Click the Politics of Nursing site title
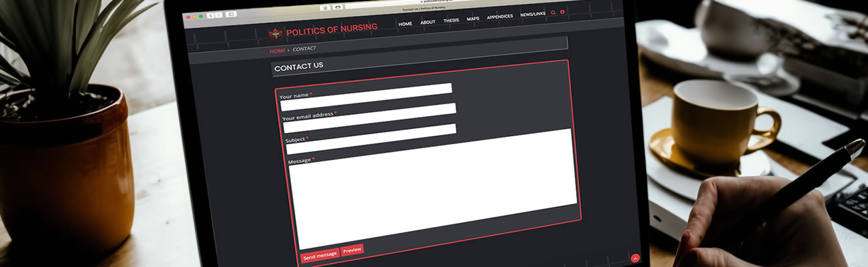The width and height of the screenshot is (868, 267). coord(332,30)
